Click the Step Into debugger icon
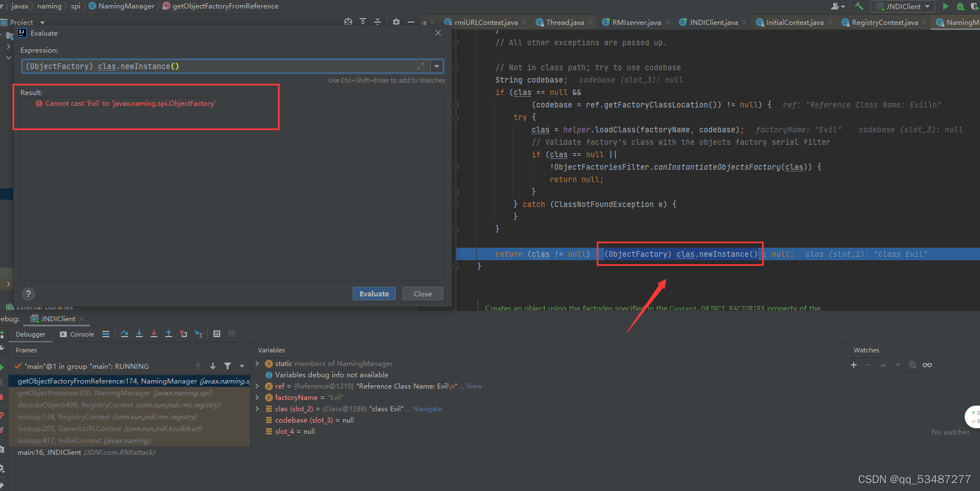The width and height of the screenshot is (980, 491). (139, 334)
